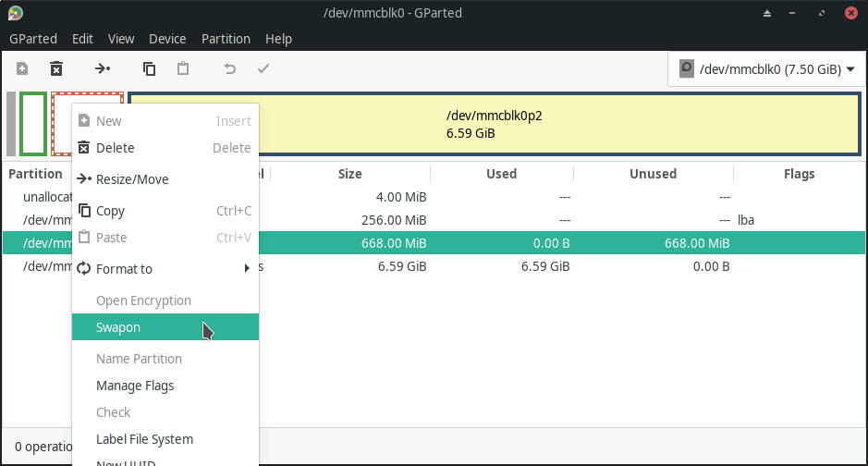The image size is (868, 466).
Task: Open the Help menu
Action: 278,39
